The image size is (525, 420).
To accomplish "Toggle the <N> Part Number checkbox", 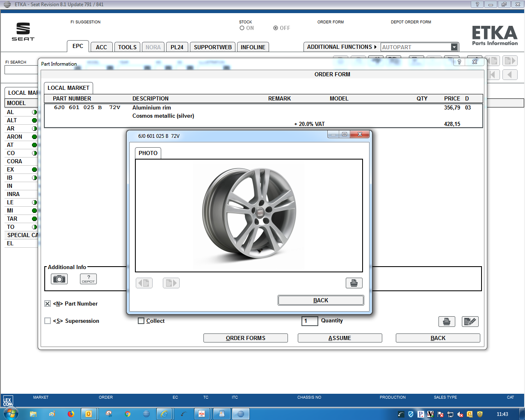I will (48, 304).
